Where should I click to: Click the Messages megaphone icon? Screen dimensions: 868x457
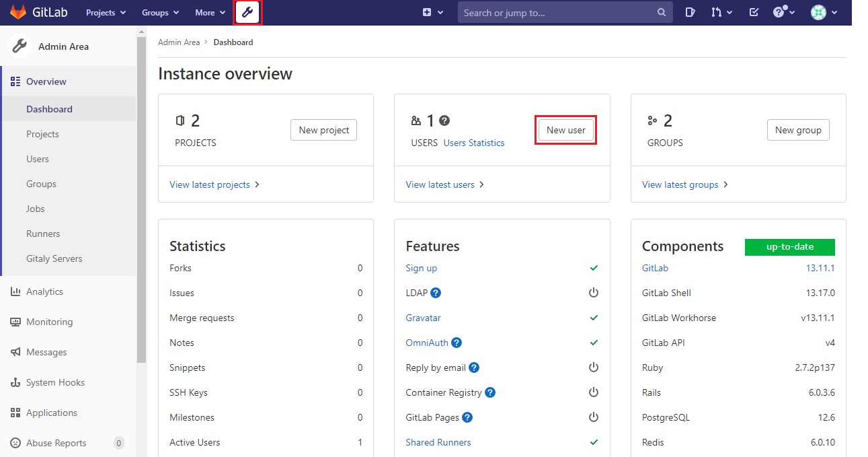tap(15, 352)
